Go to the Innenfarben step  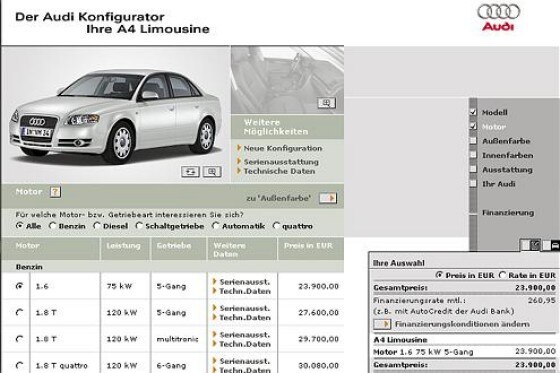(508, 155)
